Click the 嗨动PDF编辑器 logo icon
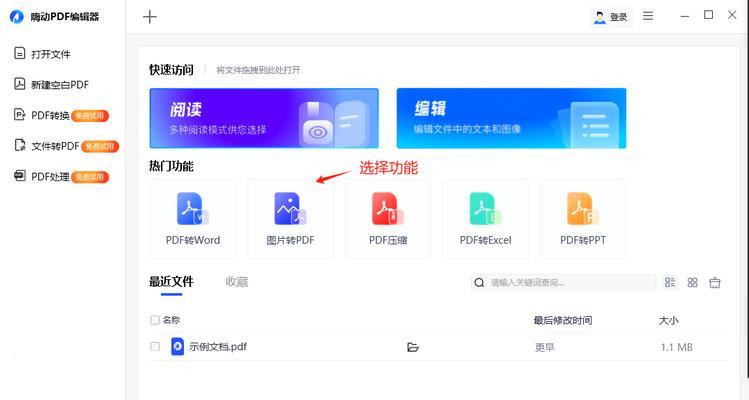The width and height of the screenshot is (749, 400). [17, 17]
